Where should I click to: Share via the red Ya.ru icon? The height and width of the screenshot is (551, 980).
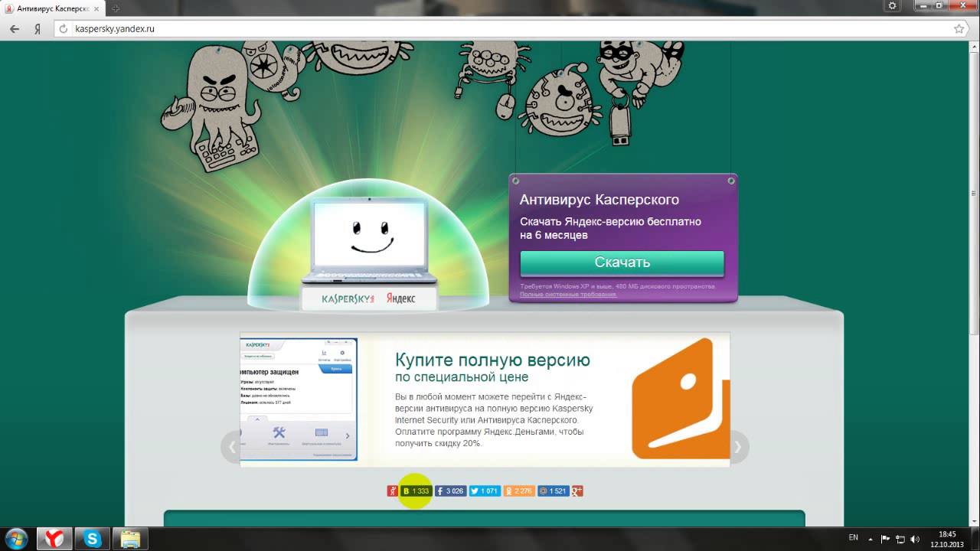click(392, 491)
